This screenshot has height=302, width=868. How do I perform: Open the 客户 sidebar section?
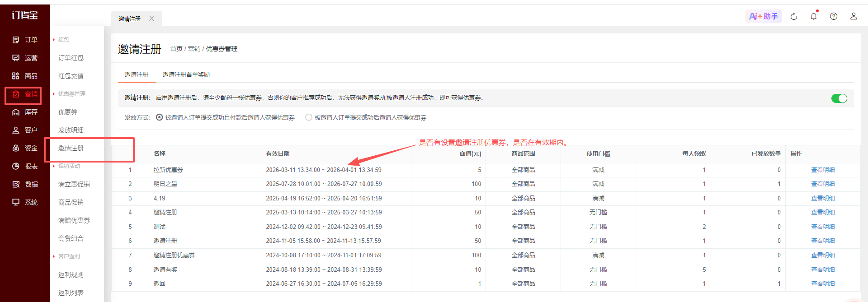(25, 130)
